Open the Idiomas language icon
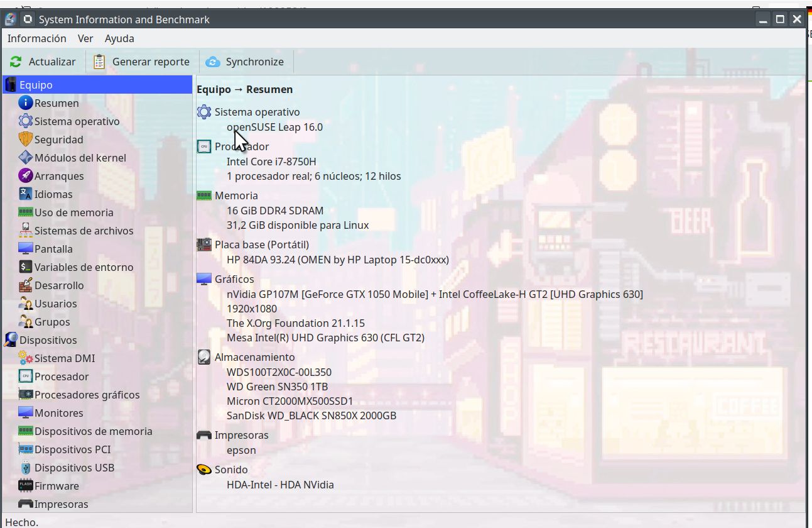This screenshot has width=812, height=528. point(25,194)
